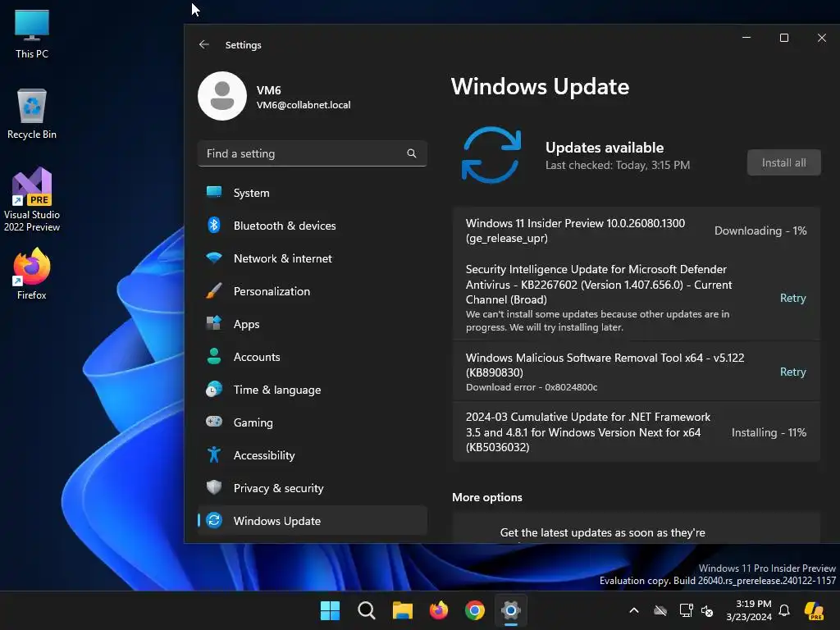This screenshot has width=840, height=630.
Task: Select the Firefox desktop shortcut
Action: 32,274
